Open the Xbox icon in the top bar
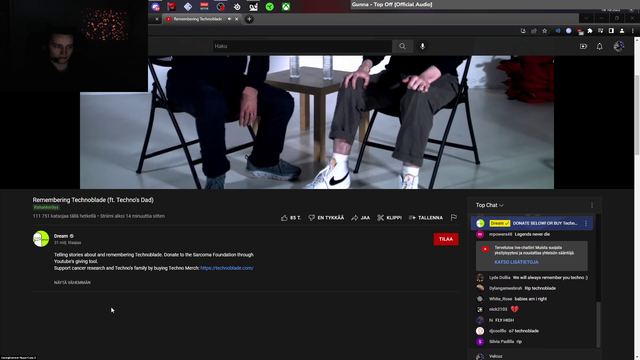Image resolution: width=640 pixels, height=360 pixels. click(286, 7)
